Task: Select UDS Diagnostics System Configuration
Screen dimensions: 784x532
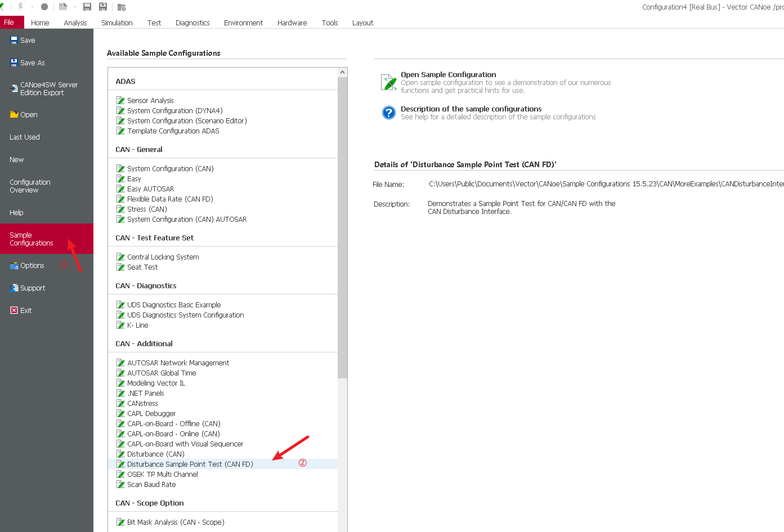Action: click(x=186, y=315)
